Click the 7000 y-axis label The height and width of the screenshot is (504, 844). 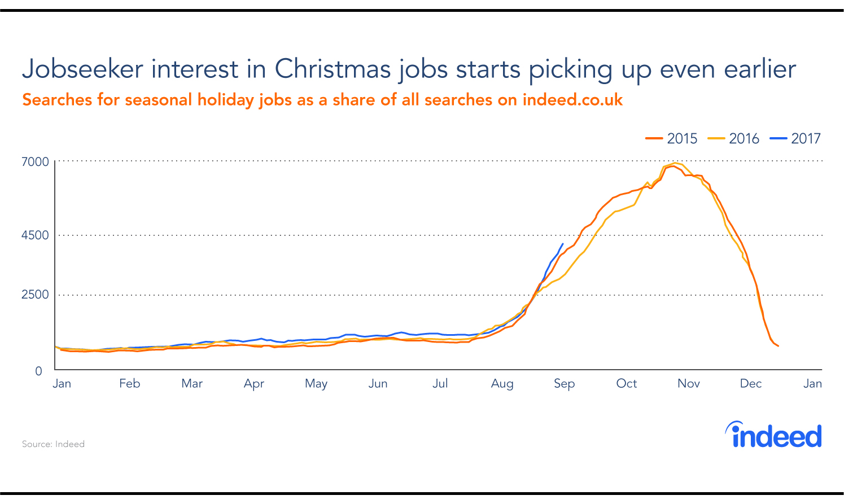coord(35,162)
